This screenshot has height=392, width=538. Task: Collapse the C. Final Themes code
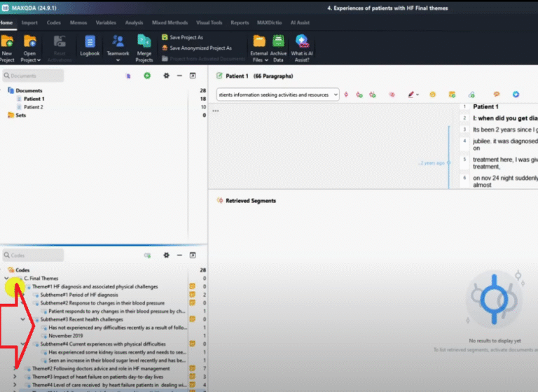[x=6, y=278]
